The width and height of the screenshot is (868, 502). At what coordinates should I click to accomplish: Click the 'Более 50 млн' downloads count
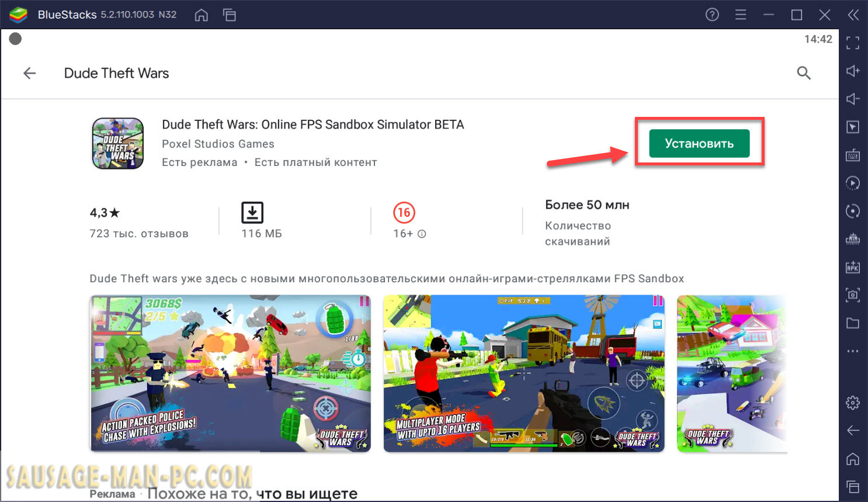point(587,205)
